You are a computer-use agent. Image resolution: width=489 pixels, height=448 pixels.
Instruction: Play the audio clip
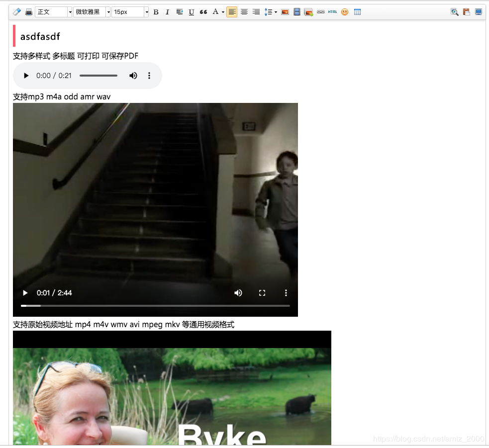(x=26, y=76)
